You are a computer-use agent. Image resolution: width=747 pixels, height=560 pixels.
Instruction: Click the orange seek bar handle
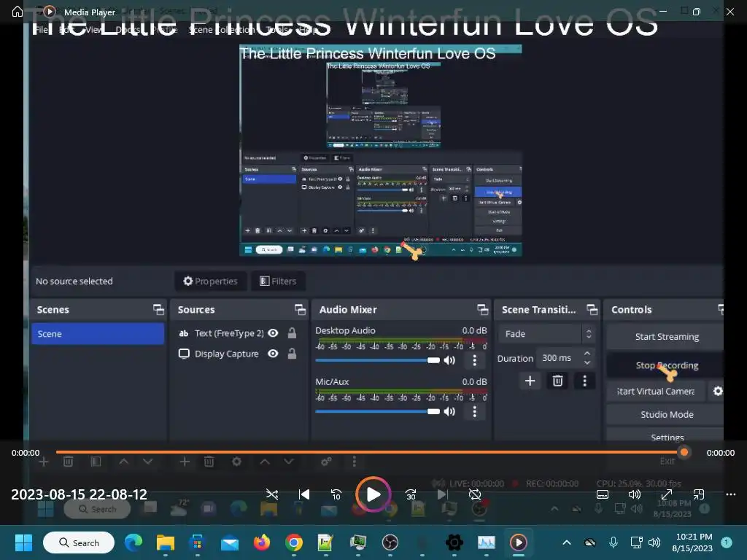point(684,452)
